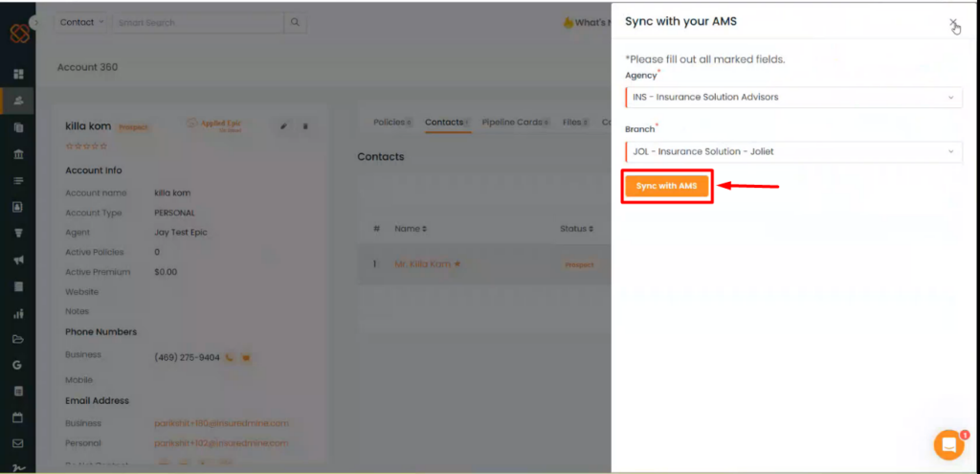Screen dimensions: 980x474
Task: Switch to the Policies tab
Action: pos(391,123)
